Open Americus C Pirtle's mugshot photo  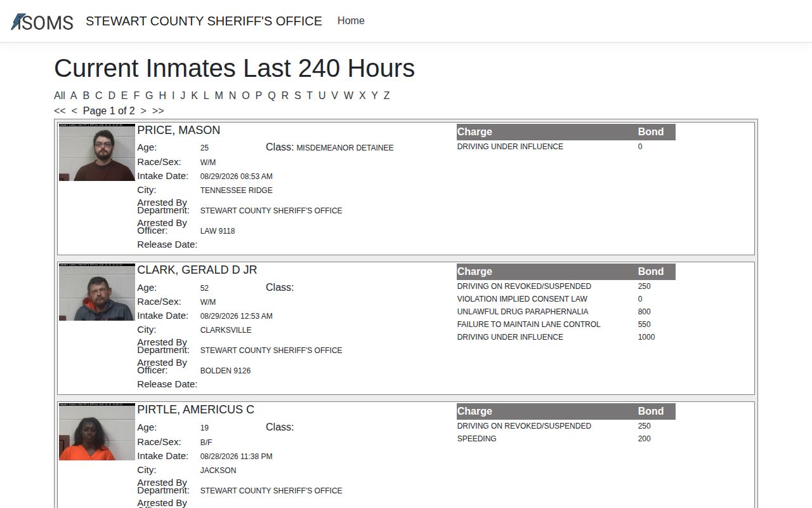pyautogui.click(x=97, y=432)
